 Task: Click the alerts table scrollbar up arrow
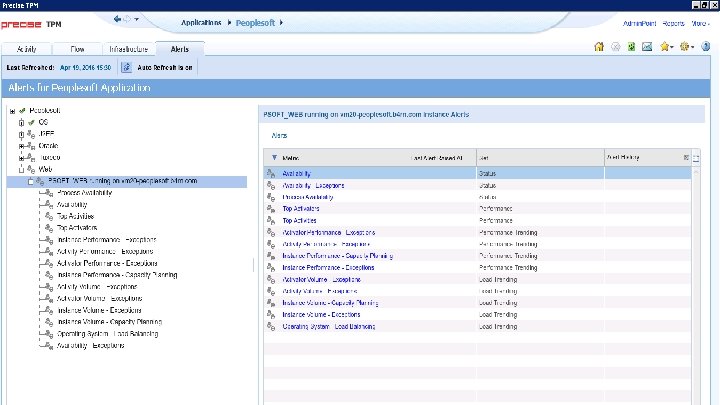[x=696, y=171]
